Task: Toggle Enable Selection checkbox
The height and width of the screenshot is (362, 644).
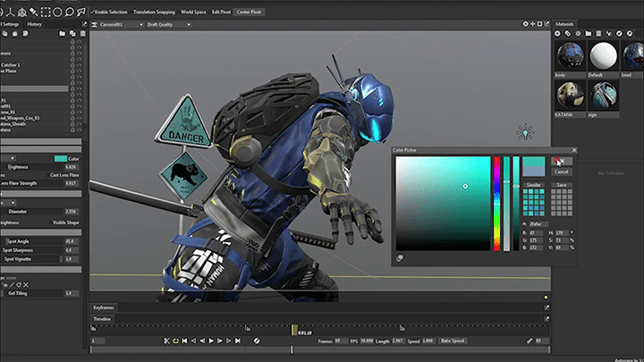Action: tap(109, 12)
